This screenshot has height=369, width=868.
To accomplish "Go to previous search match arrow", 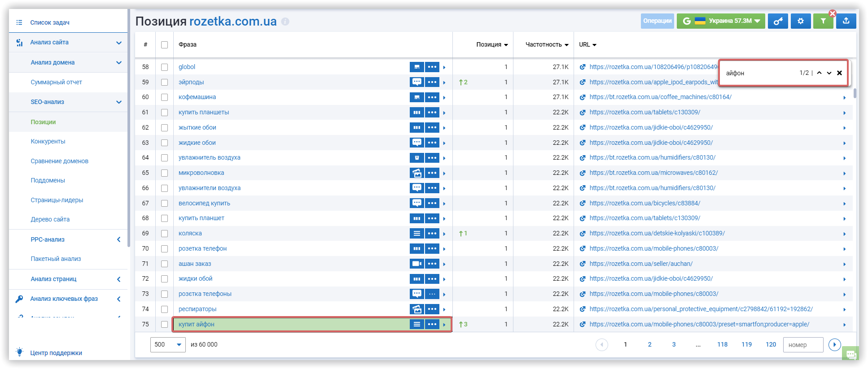I will (x=819, y=73).
